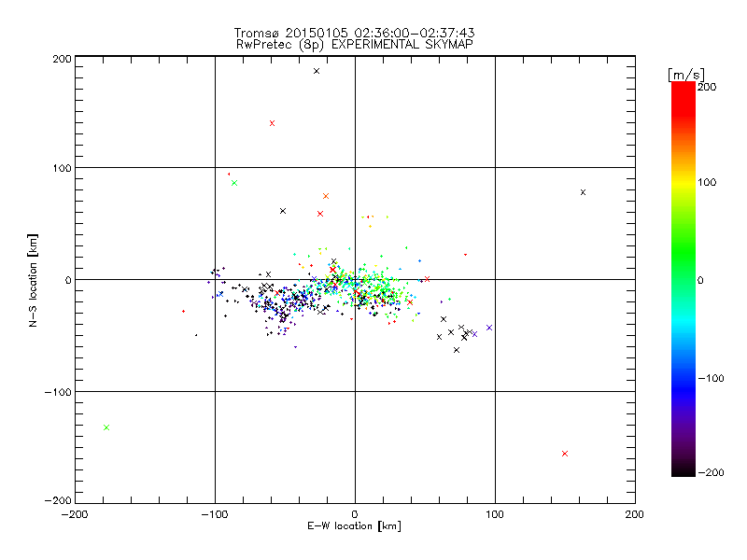Click the red X marker below the topmost black X
747x560 pixels.
272,123
